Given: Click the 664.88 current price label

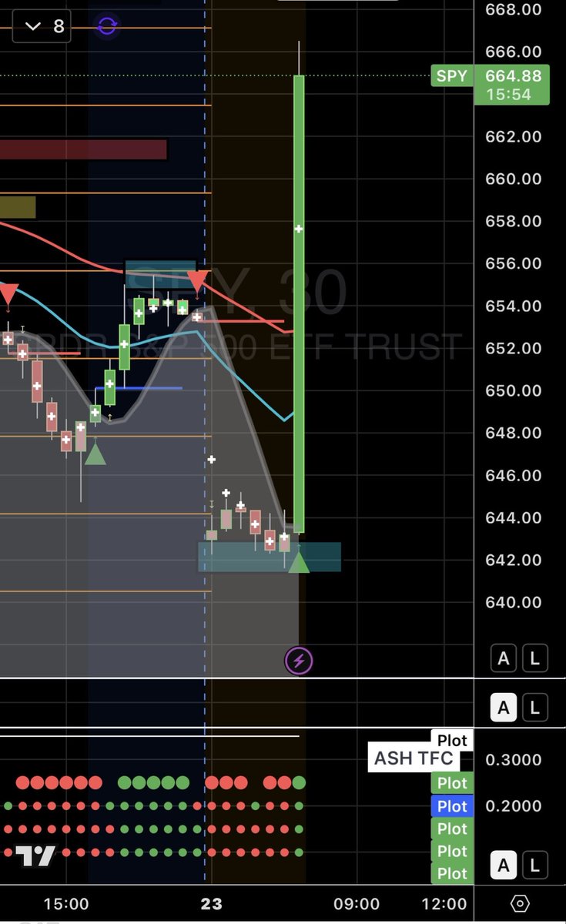Looking at the screenshot, I should [x=513, y=75].
